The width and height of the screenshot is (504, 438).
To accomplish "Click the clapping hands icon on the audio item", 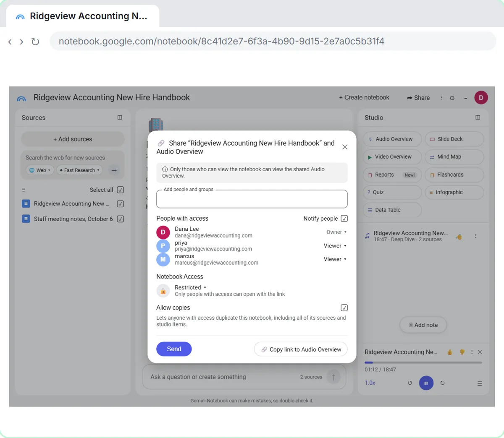I will (x=459, y=237).
